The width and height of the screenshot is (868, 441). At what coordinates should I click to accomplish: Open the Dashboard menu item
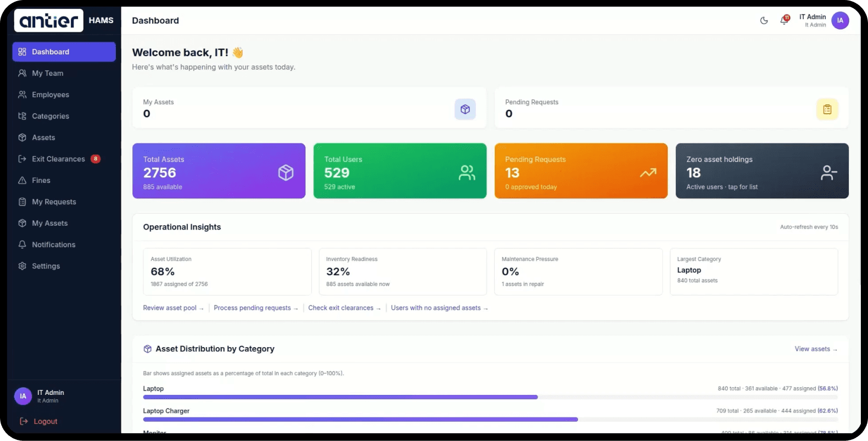pos(64,52)
